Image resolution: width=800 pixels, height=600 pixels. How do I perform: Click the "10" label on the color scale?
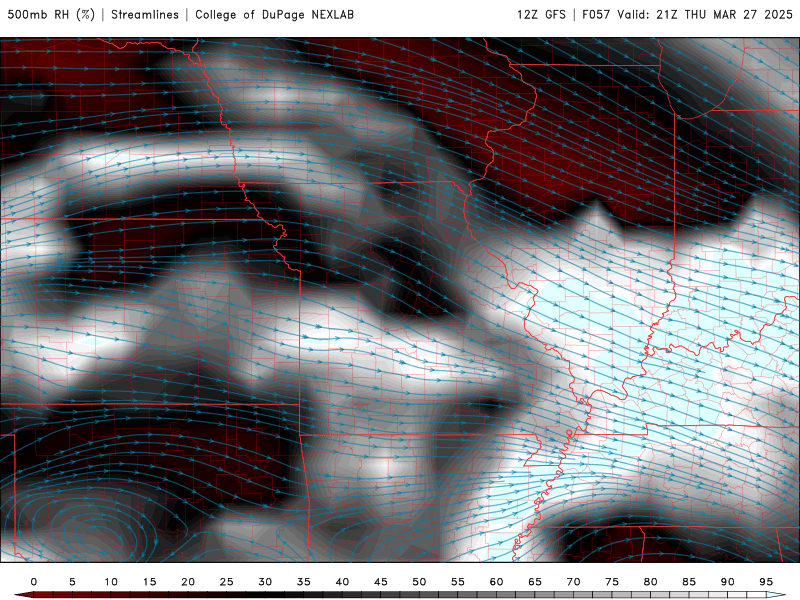point(111,582)
